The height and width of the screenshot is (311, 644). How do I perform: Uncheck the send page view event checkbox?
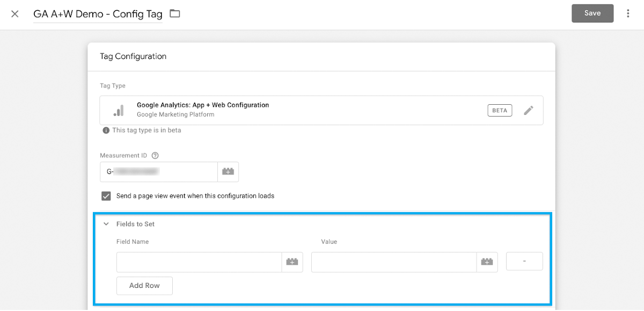coord(106,196)
